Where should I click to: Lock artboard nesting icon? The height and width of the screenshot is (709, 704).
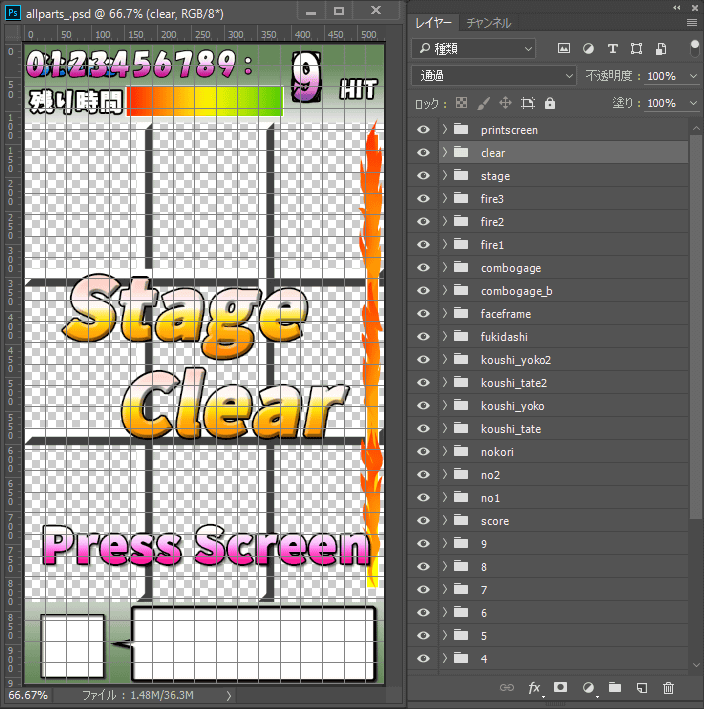[528, 103]
